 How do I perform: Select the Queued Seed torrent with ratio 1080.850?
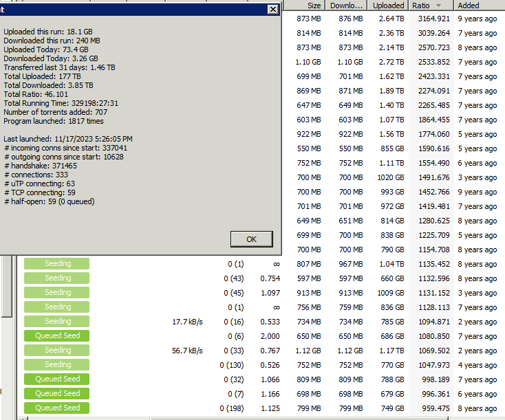point(57,336)
